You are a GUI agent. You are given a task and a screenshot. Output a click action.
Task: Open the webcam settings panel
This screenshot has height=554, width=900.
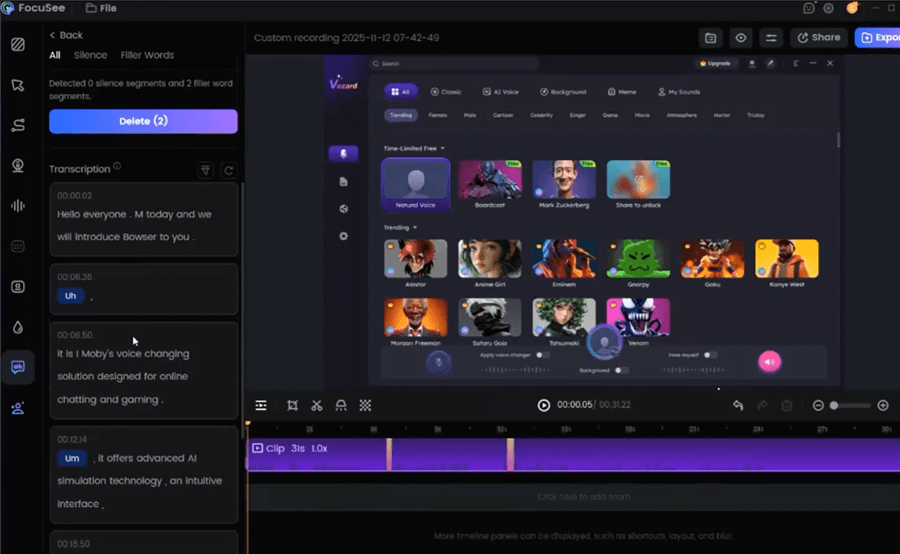(x=18, y=165)
